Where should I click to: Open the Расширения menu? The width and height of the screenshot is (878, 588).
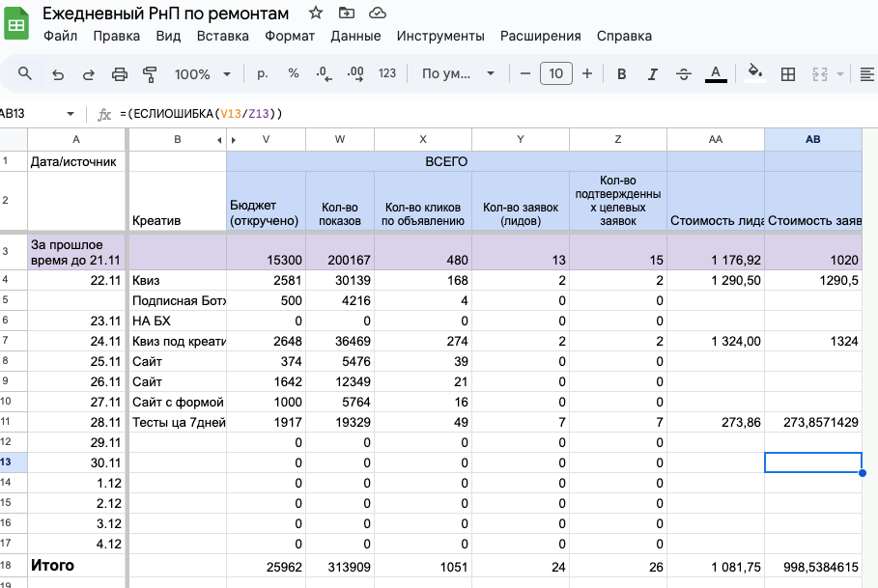[x=540, y=36]
